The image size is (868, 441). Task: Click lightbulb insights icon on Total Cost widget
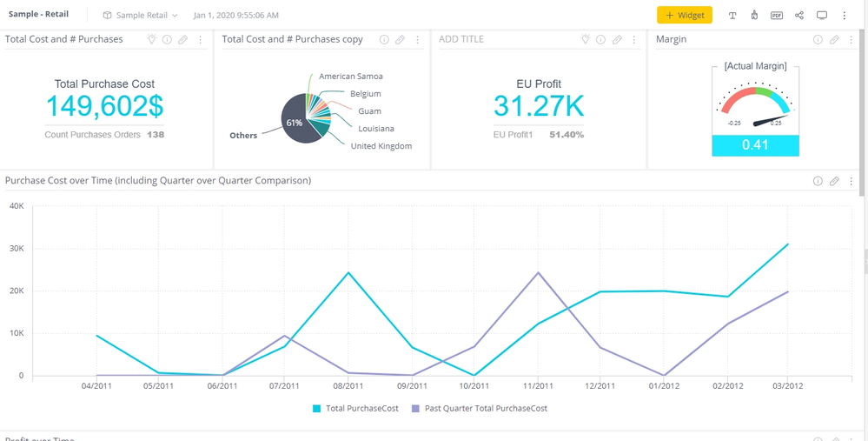click(x=151, y=40)
